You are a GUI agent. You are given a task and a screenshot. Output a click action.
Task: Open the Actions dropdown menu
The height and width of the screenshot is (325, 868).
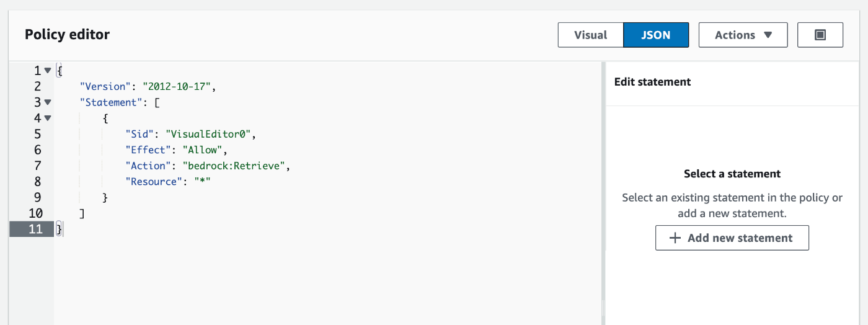tap(743, 35)
